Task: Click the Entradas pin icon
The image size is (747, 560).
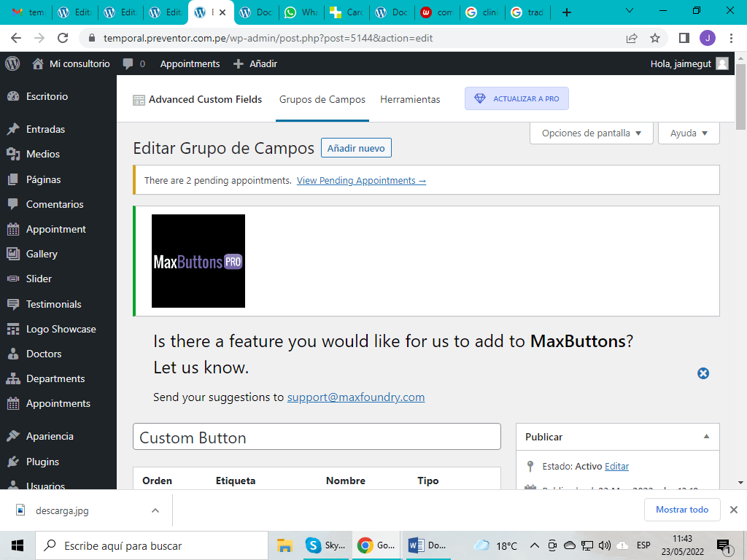Action: [x=13, y=129]
